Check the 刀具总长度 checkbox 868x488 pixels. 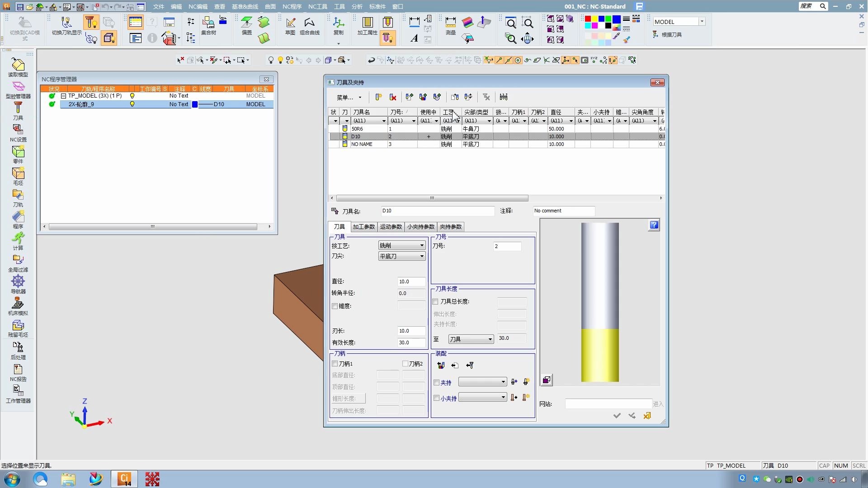coord(435,302)
